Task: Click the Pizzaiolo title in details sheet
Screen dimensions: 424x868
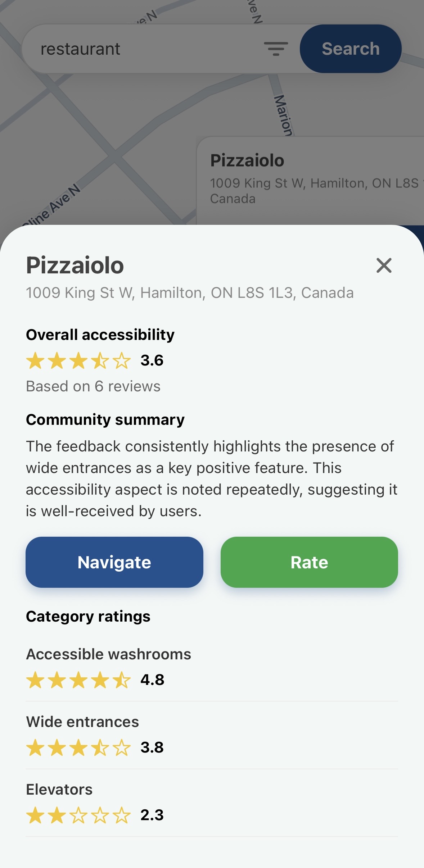Action: coord(75,265)
